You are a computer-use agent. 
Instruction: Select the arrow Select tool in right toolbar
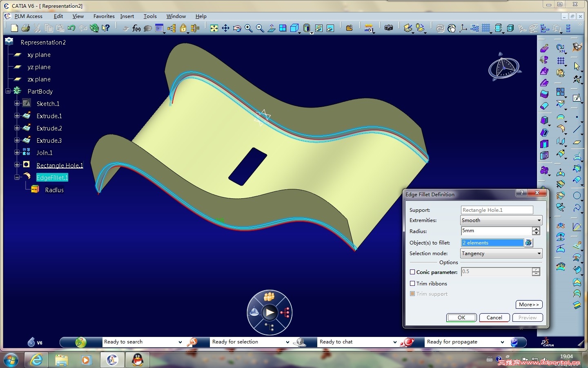[x=577, y=66]
